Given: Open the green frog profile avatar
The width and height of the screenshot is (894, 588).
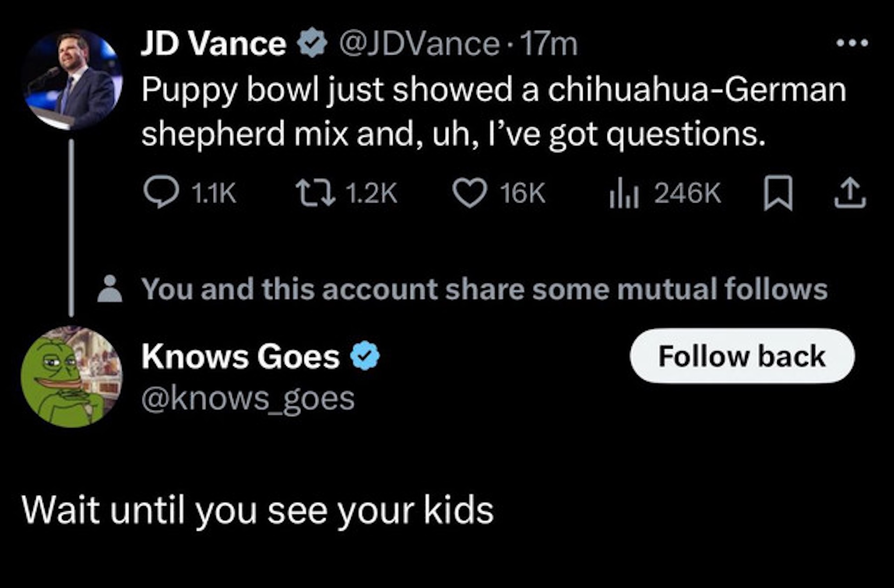Looking at the screenshot, I should (72, 376).
